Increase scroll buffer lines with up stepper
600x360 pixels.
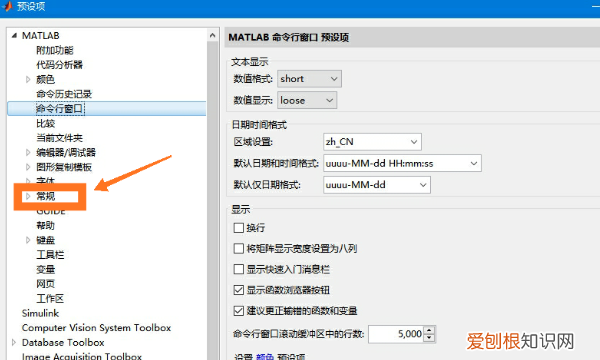coord(429,330)
